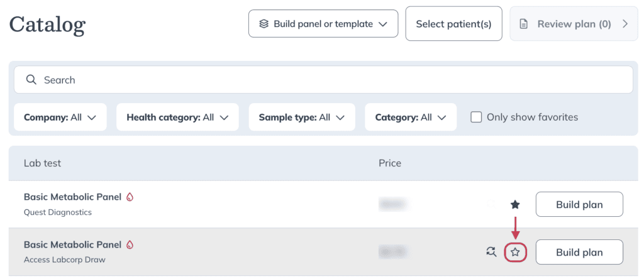Viewport: 644px width, 279px height.
Task: Open the Company filter dropdown
Action: click(x=60, y=118)
